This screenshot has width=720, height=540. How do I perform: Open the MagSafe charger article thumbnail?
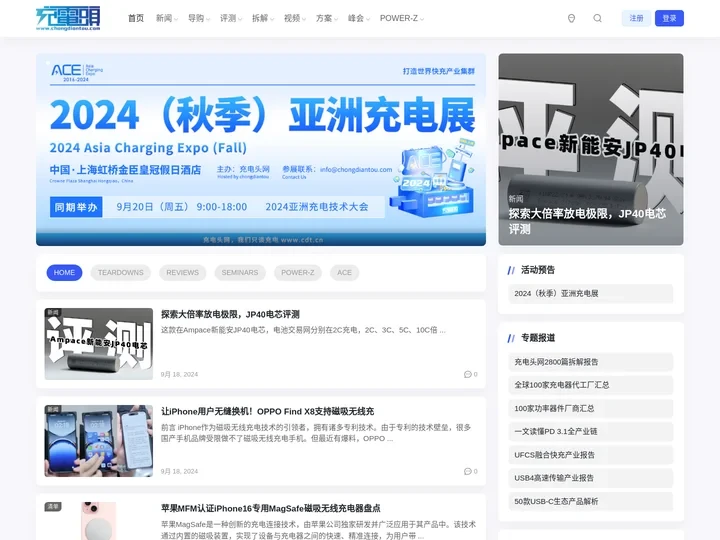[99, 521]
